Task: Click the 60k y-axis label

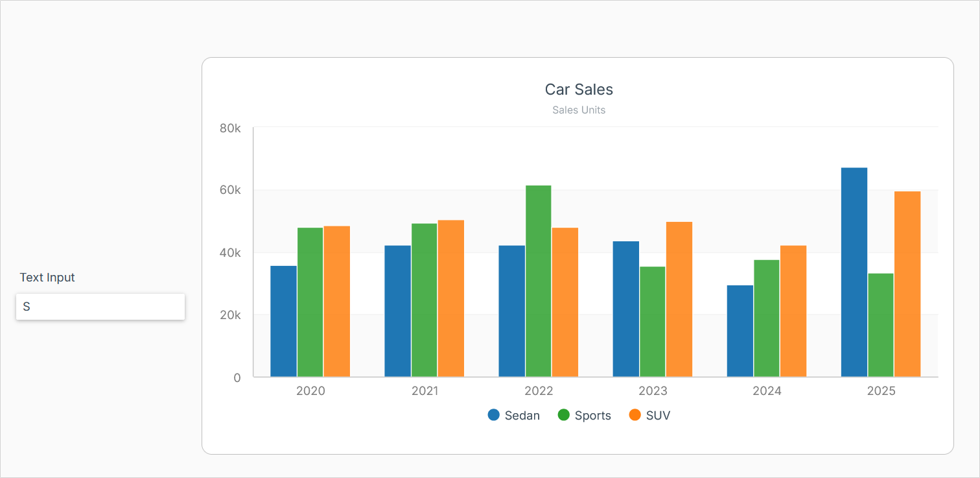Action: [230, 191]
